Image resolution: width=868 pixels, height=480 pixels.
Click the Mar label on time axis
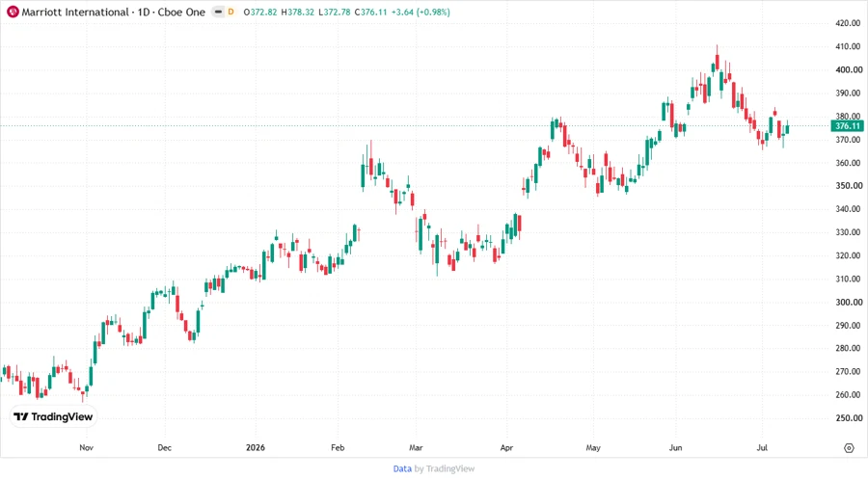pyautogui.click(x=416, y=447)
